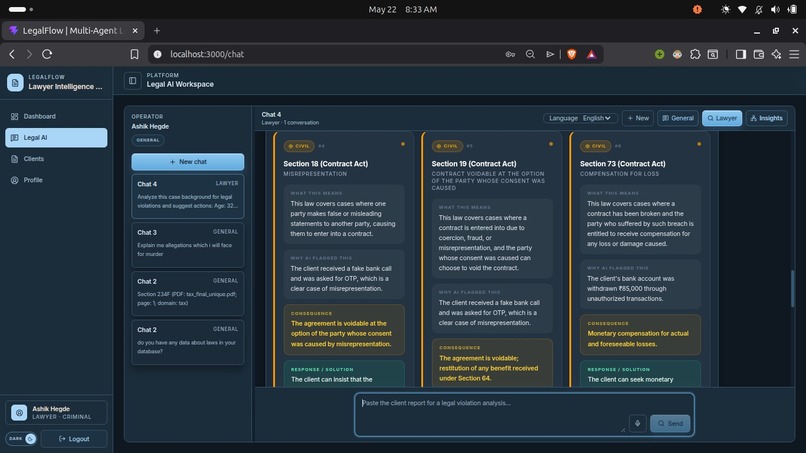Switch to Lawyer mode tab

pos(722,118)
